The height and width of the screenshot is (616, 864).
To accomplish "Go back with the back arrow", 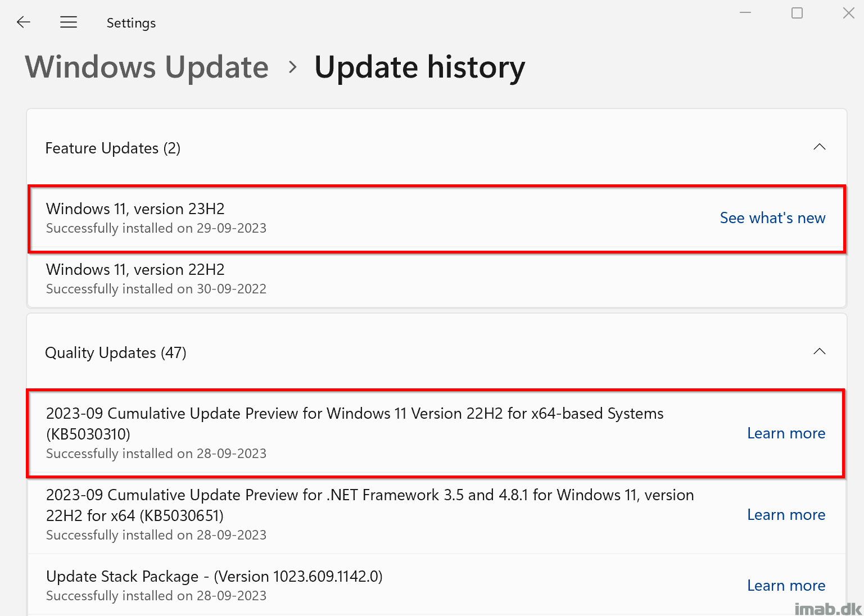I will click(x=24, y=22).
